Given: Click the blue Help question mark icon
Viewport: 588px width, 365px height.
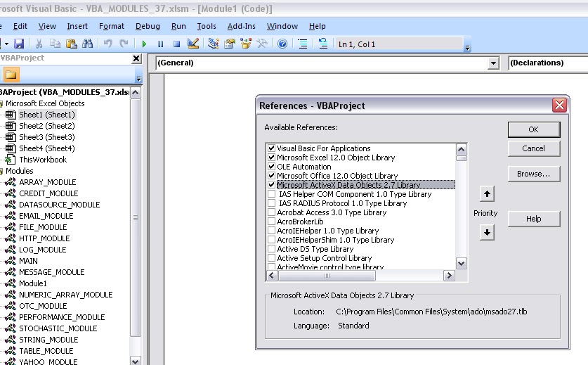Looking at the screenshot, I should [x=282, y=44].
